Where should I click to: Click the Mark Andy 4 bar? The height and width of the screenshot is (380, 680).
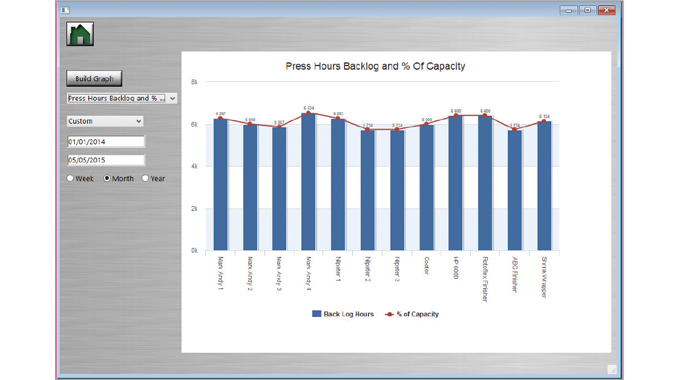(308, 182)
